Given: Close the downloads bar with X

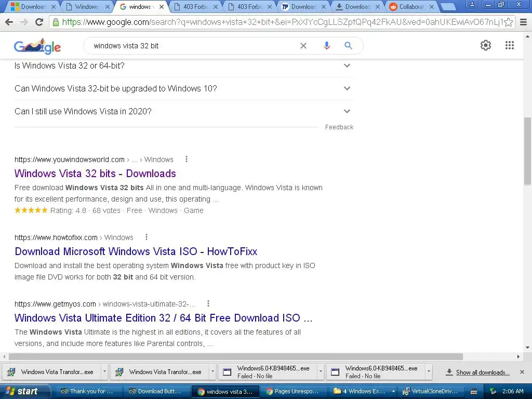Looking at the screenshot, I should 522,372.
